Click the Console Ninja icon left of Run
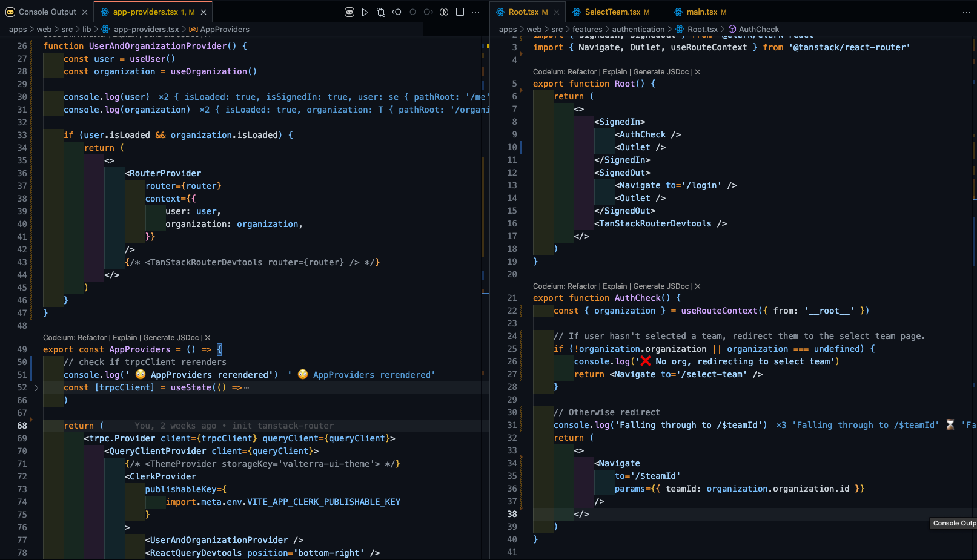Viewport: 977px width, 560px height. tap(349, 12)
